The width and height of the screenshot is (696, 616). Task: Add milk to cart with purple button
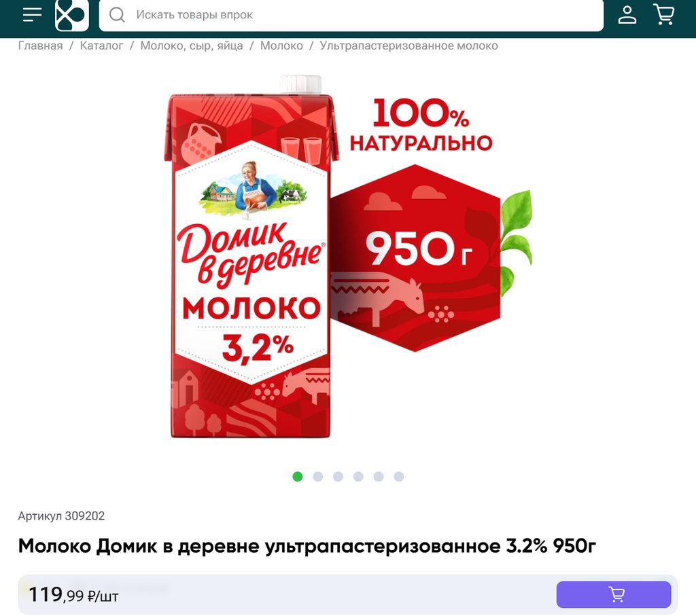[614, 594]
